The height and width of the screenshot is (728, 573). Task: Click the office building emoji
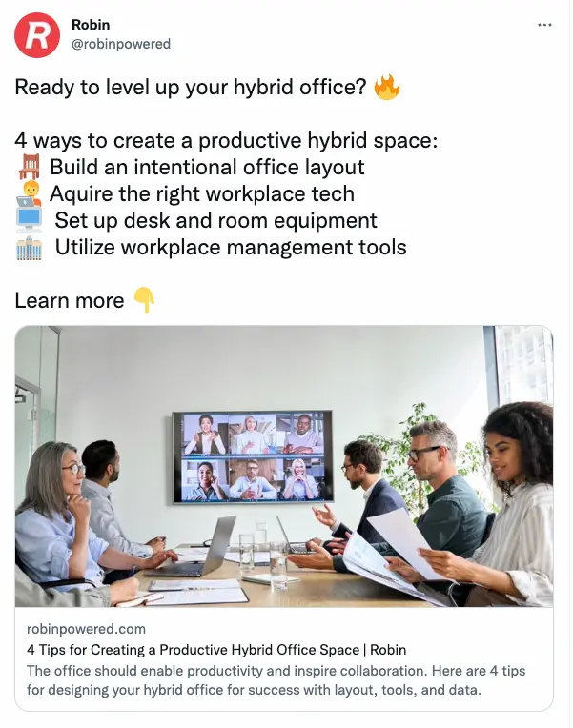click(x=29, y=248)
